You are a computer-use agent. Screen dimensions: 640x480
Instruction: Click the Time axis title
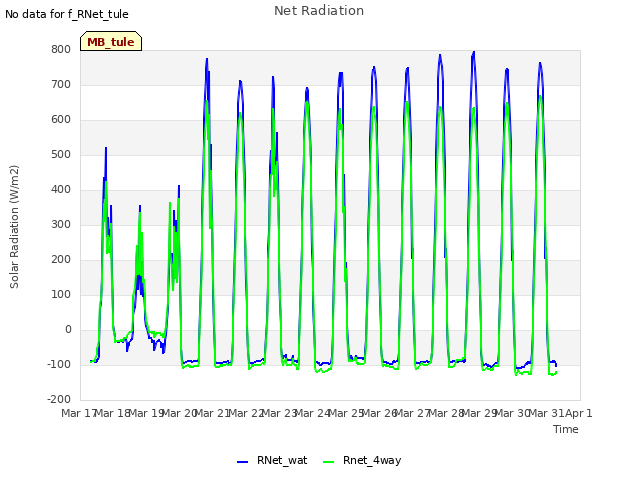566,429
